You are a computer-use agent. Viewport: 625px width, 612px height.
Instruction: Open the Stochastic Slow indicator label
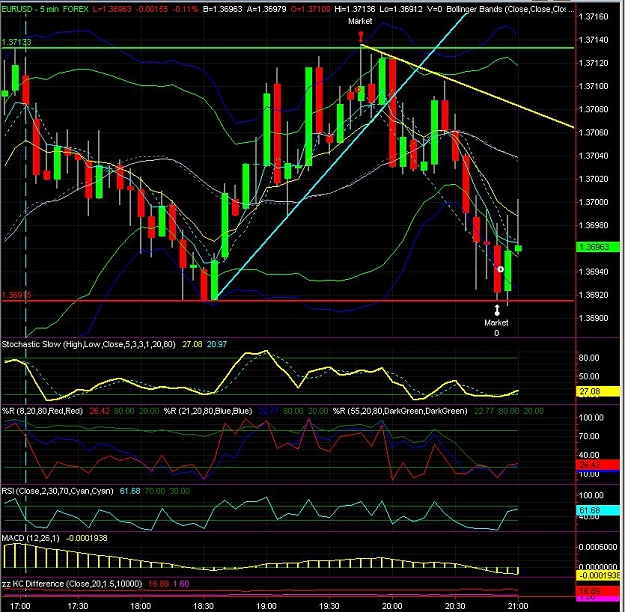[88, 344]
